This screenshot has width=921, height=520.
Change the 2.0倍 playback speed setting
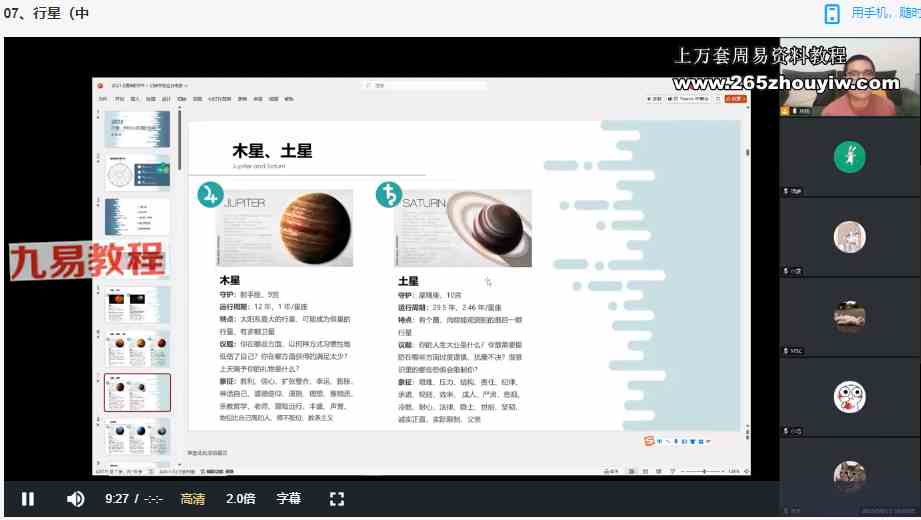[x=241, y=498]
